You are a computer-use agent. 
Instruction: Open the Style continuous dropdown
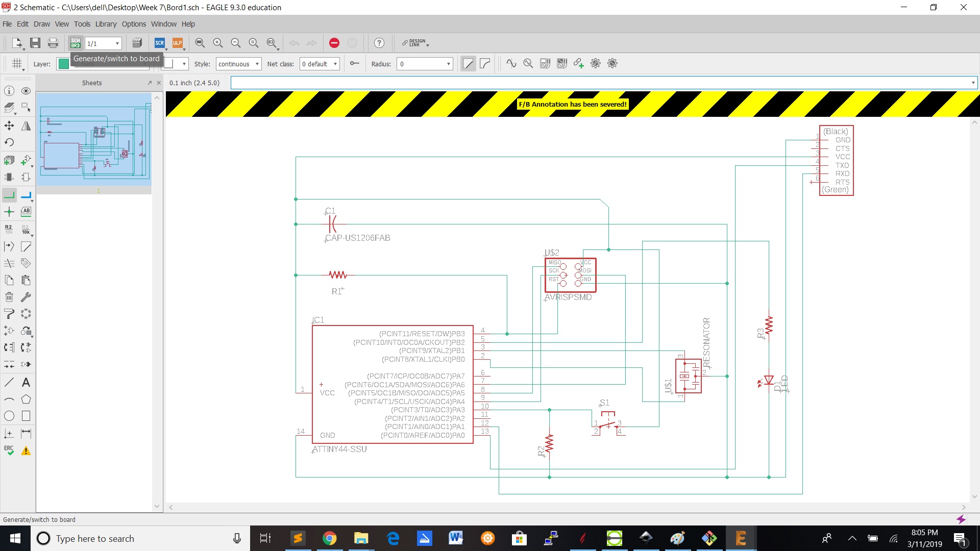click(238, 64)
